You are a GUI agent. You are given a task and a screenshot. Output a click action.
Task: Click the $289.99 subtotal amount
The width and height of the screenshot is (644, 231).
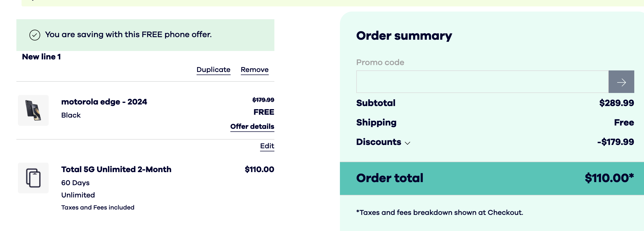tap(616, 103)
